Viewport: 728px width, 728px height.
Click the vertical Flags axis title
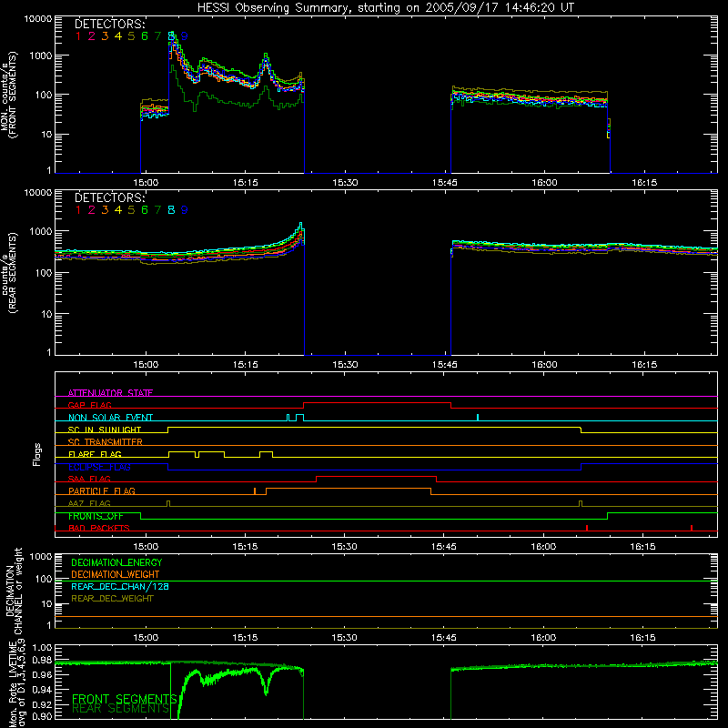(37, 454)
